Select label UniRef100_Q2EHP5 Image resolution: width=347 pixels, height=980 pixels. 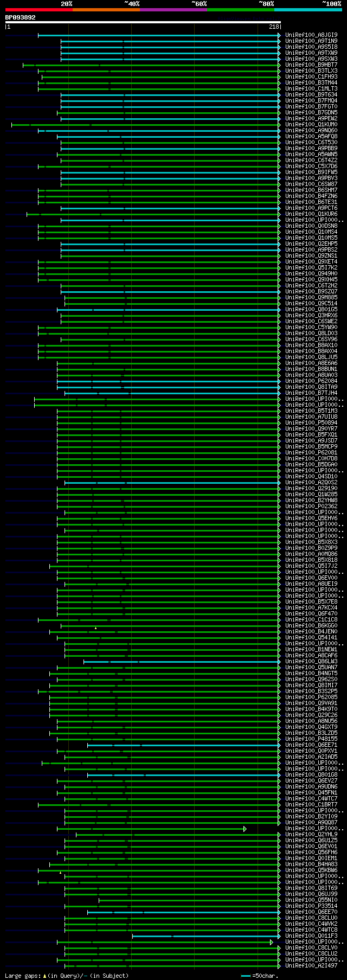click(311, 244)
